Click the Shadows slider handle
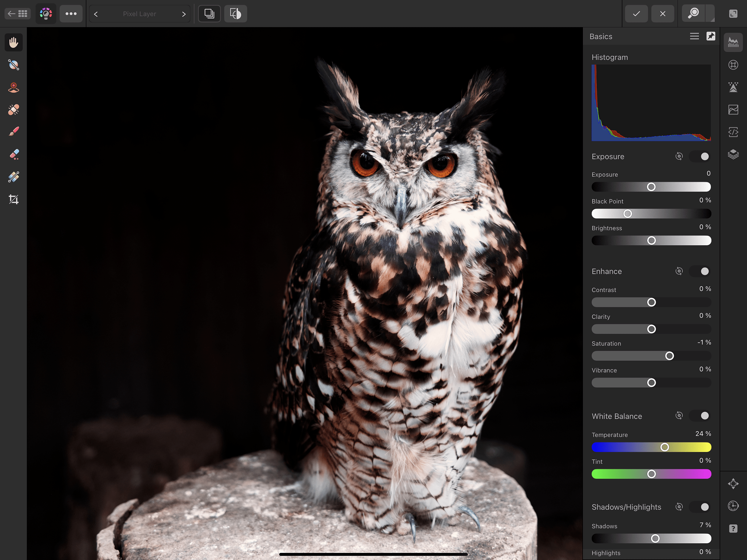This screenshot has height=560, width=747. (x=655, y=538)
